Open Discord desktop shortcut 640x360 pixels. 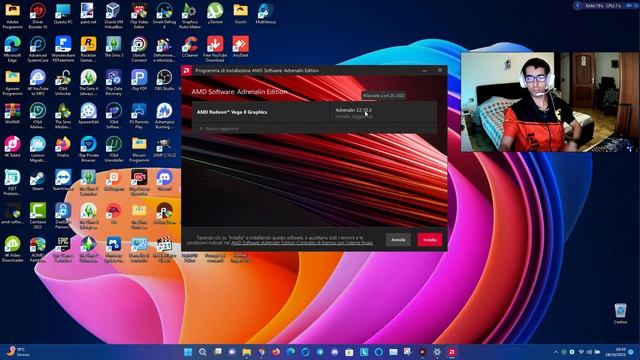(164, 180)
